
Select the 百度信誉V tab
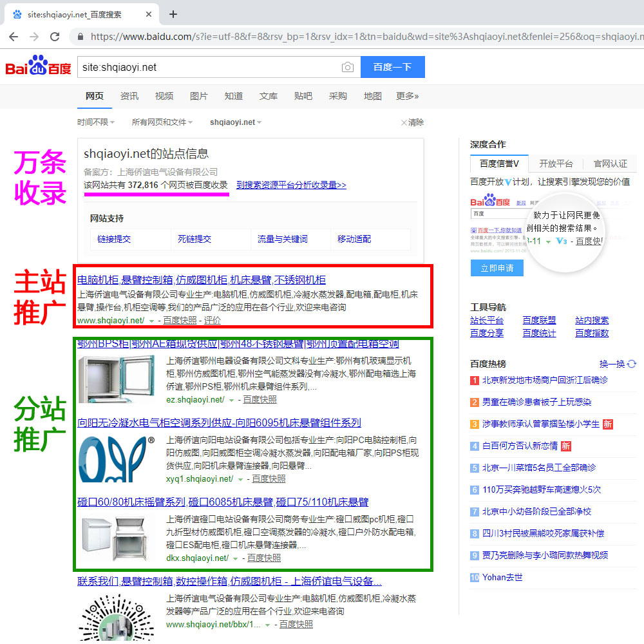point(500,164)
